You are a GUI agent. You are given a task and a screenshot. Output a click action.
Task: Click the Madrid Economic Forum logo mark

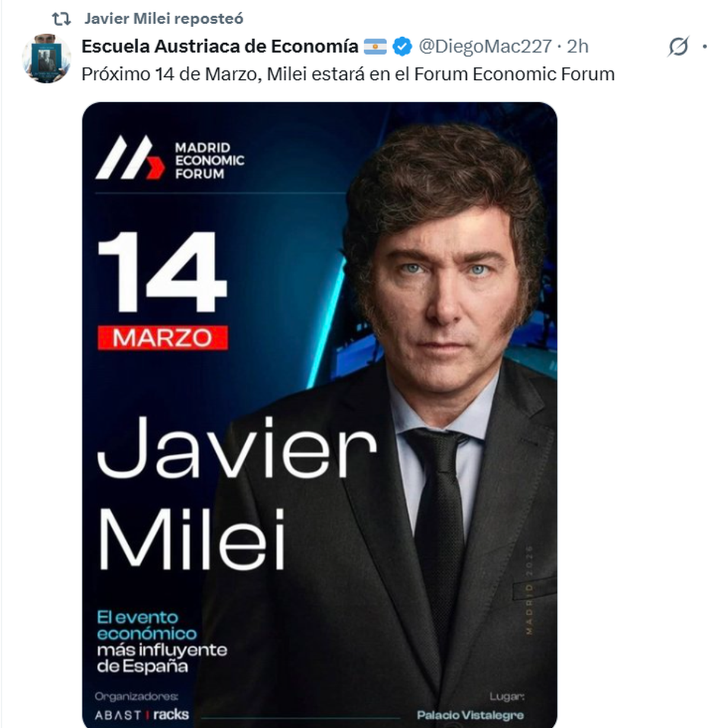coord(130,158)
